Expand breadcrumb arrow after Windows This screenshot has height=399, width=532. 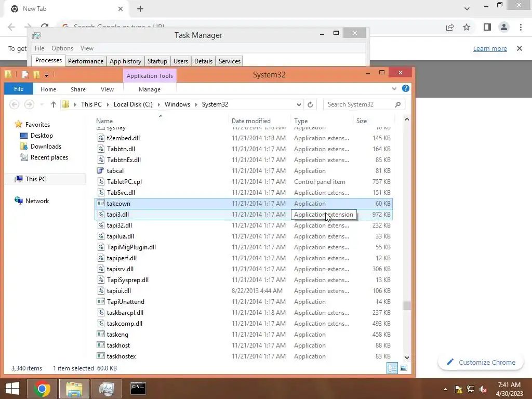(x=196, y=104)
